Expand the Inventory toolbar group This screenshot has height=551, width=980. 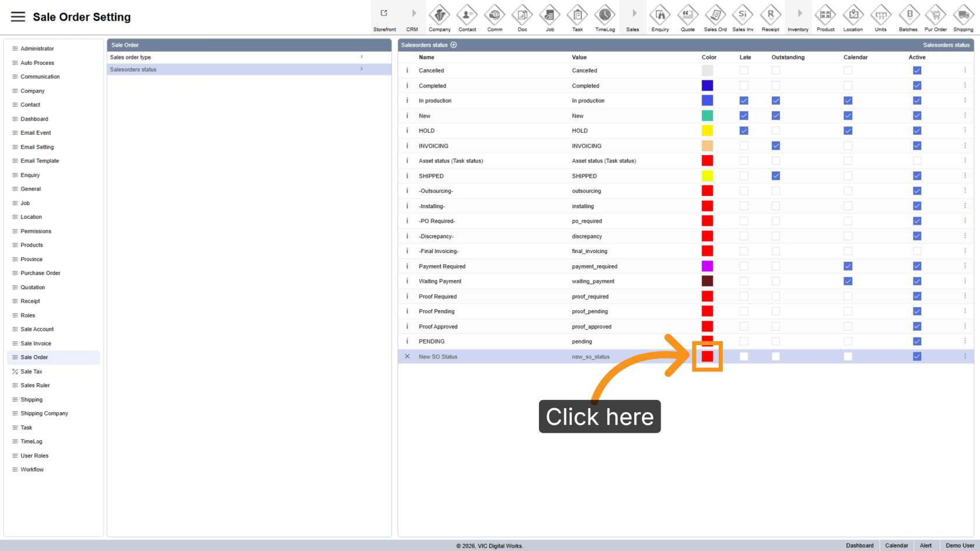[798, 17]
